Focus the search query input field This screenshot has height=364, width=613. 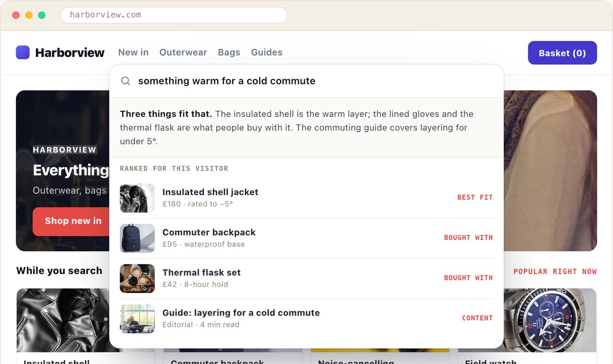[x=306, y=81]
